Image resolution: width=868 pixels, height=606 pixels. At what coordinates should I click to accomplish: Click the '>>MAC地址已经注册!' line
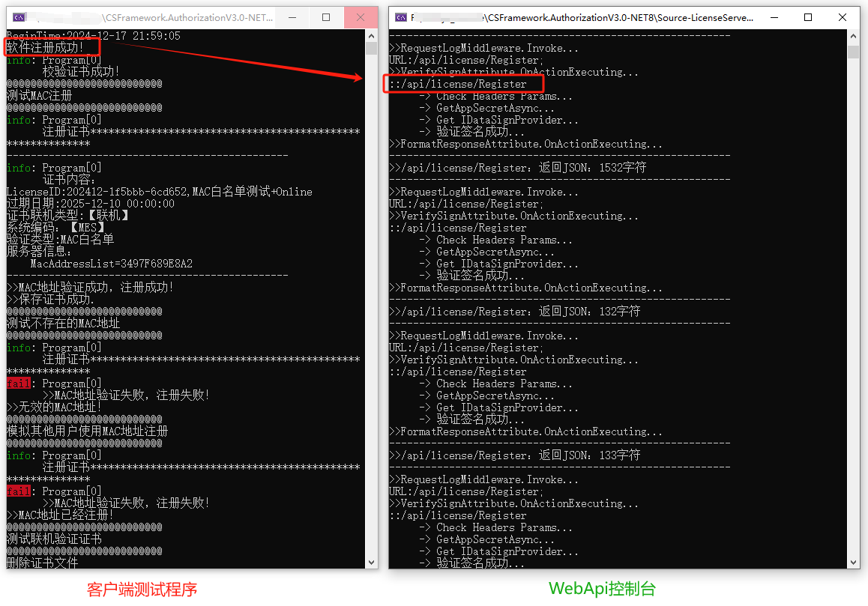(60, 515)
